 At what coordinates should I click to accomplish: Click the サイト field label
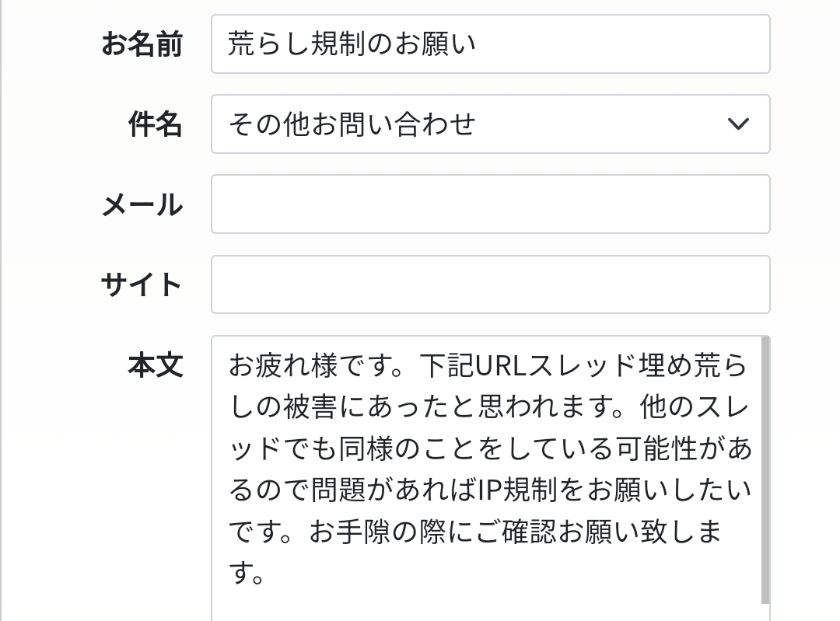142,284
